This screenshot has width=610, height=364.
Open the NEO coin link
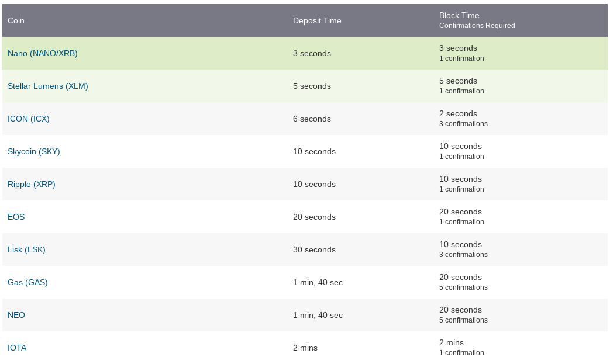click(x=16, y=315)
